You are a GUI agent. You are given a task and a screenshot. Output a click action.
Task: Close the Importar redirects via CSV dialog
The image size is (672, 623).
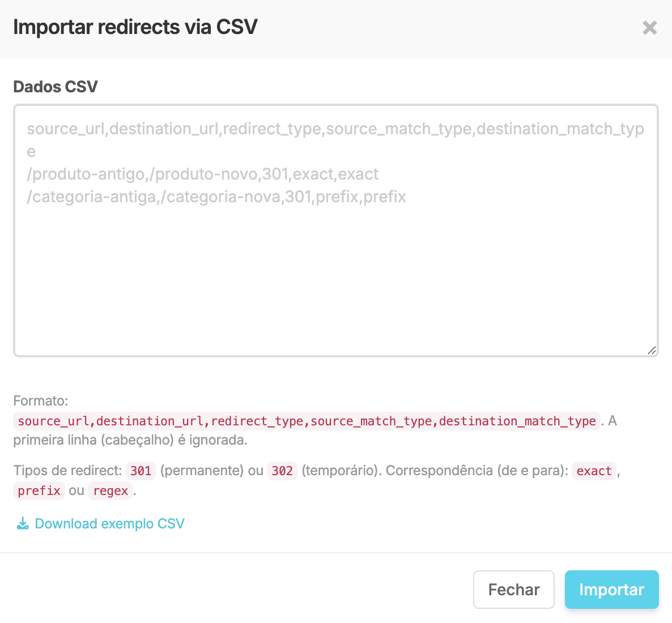(650, 28)
